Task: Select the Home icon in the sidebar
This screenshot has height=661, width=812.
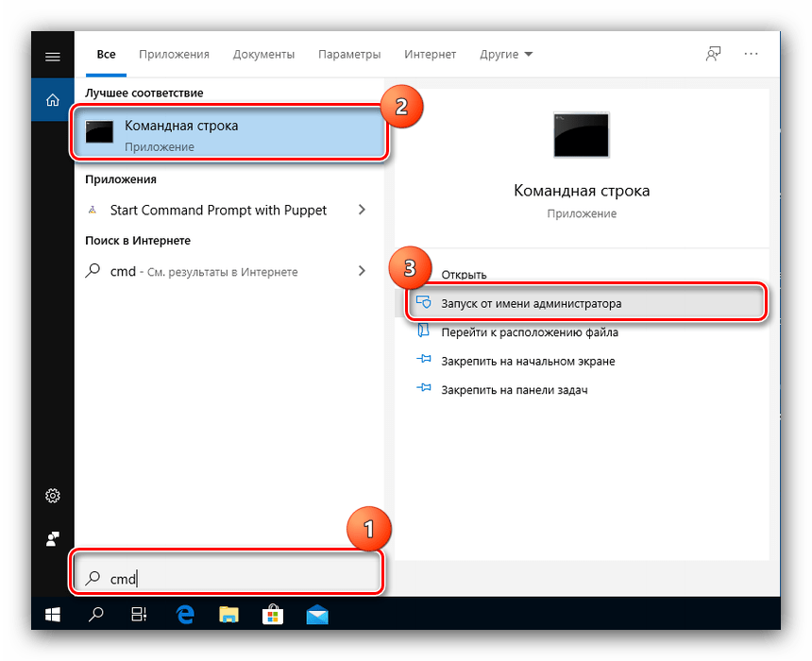Action: click(x=52, y=100)
